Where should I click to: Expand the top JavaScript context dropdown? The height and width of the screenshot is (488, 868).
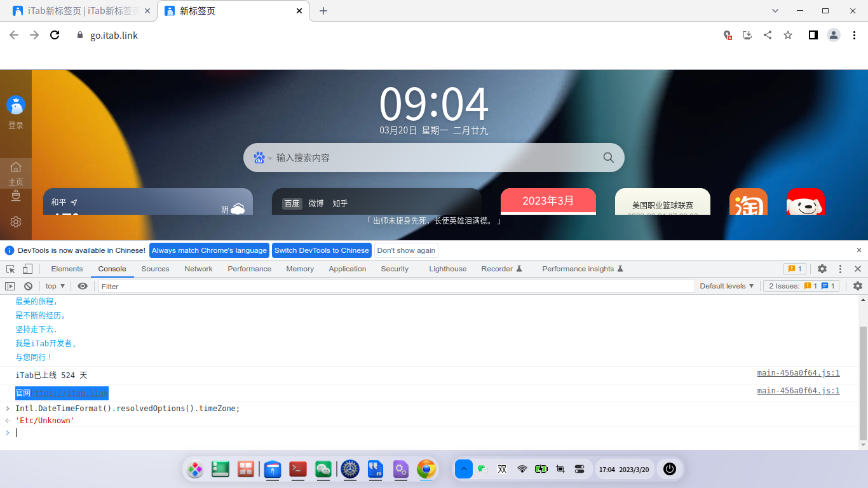[55, 286]
